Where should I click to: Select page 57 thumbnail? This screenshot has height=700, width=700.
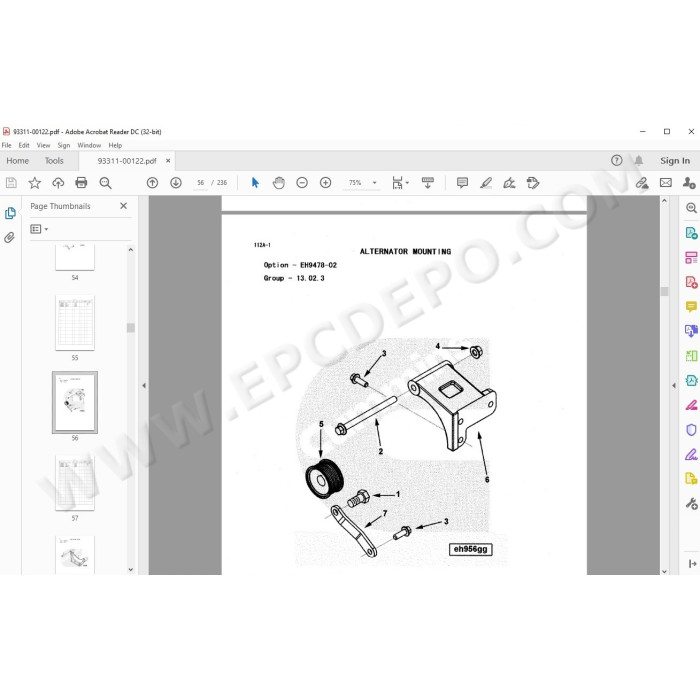pyautogui.click(x=75, y=483)
